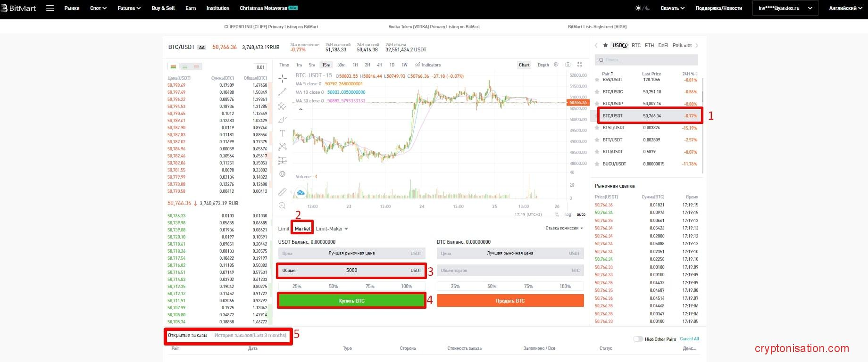Open chart settings gear icon

click(556, 65)
